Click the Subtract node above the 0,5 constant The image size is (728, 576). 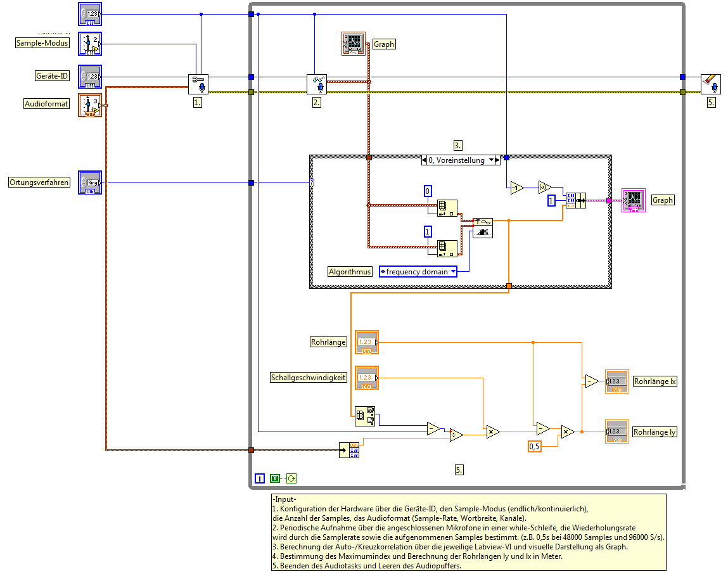click(543, 429)
